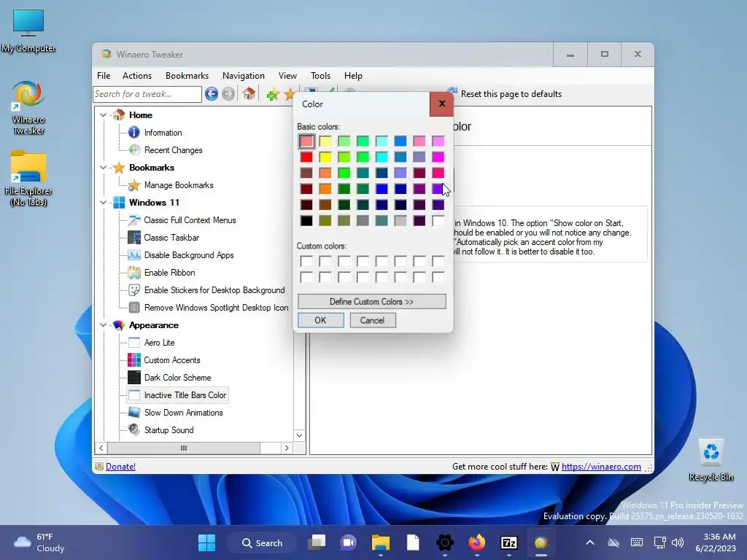Click the Startup Sound icon
747x560 pixels.
134,430
